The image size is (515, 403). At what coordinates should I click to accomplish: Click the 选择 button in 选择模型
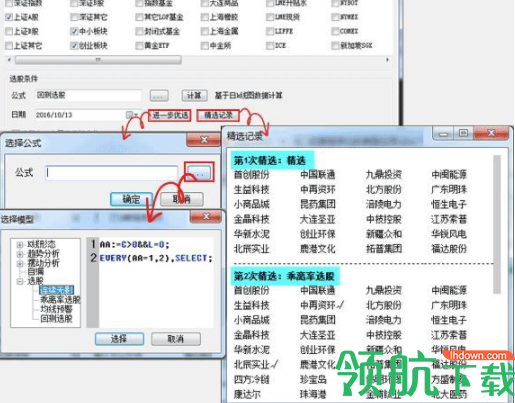(119, 339)
